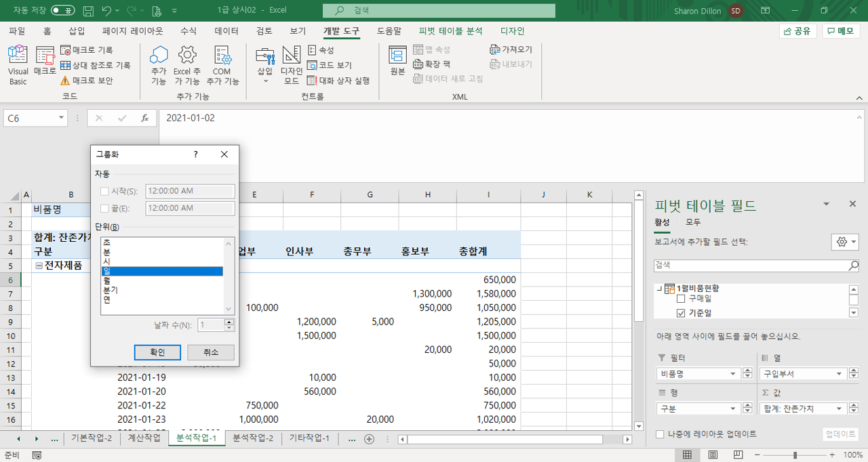This screenshot has width=868, height=462.
Task: Open the Visual Basic editor
Action: click(x=18, y=65)
